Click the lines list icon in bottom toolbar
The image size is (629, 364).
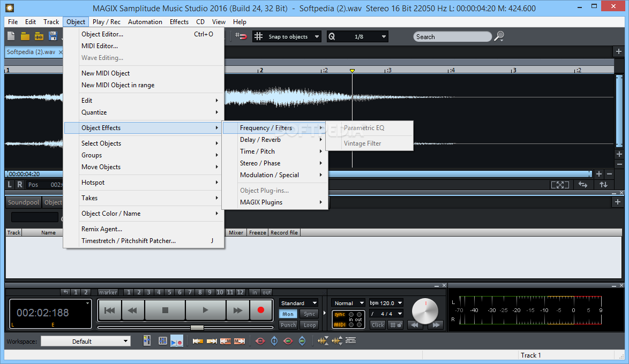click(x=350, y=341)
